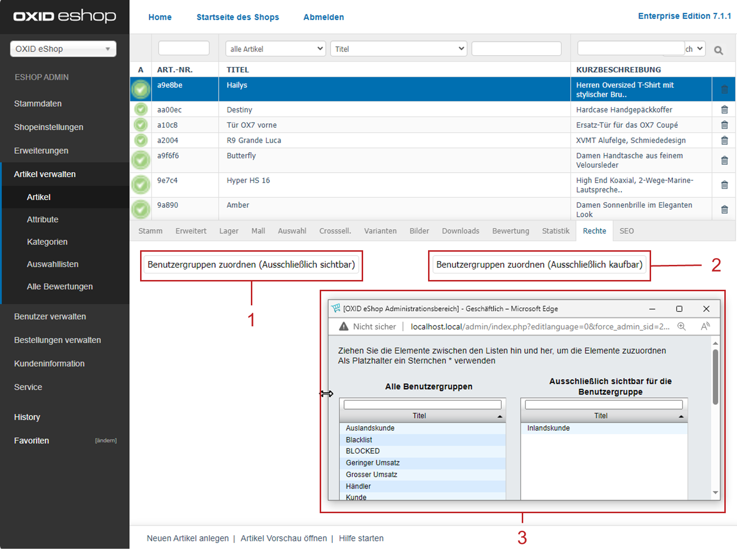
Task: Click the read aloud icon in Edge
Action: click(x=705, y=326)
